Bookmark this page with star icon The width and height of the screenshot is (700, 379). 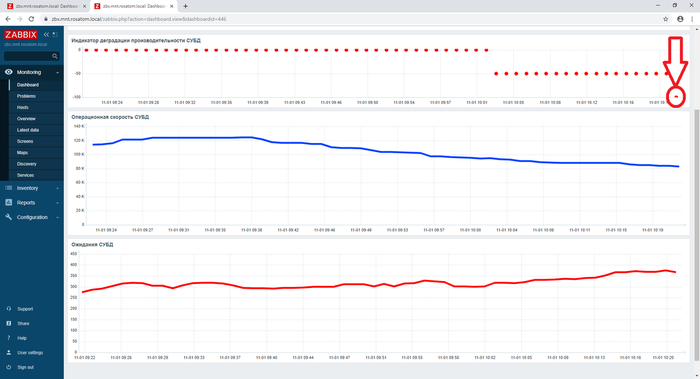666,19
